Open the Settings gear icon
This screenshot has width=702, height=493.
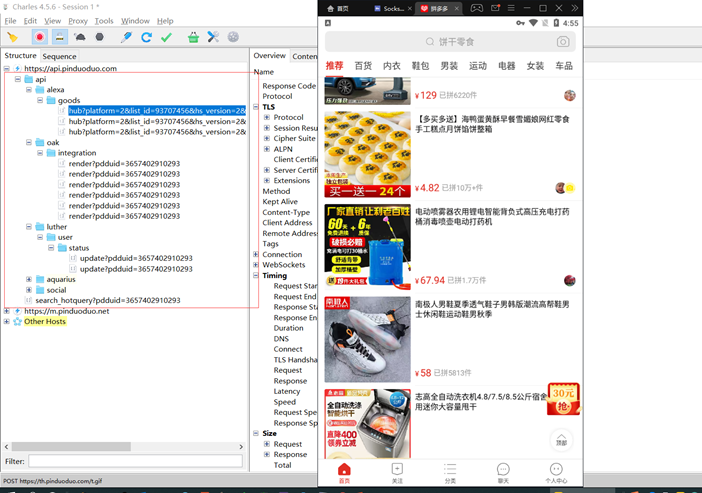(x=233, y=37)
